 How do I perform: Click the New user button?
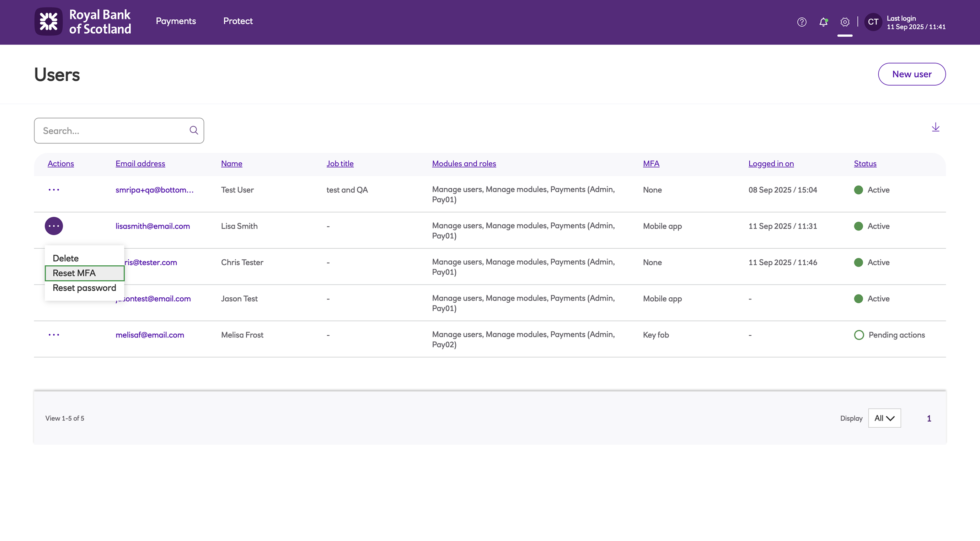pyautogui.click(x=911, y=74)
